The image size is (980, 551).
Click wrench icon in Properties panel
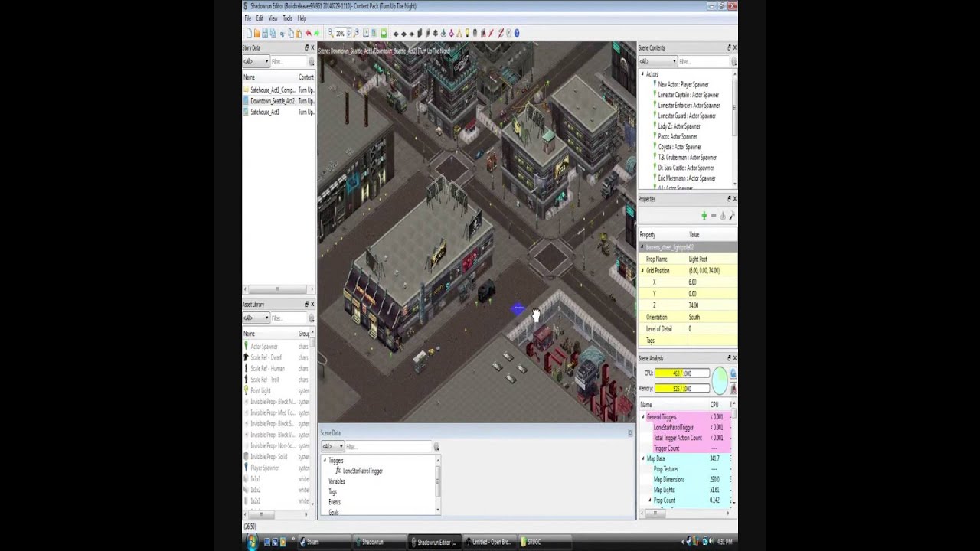[x=731, y=216]
